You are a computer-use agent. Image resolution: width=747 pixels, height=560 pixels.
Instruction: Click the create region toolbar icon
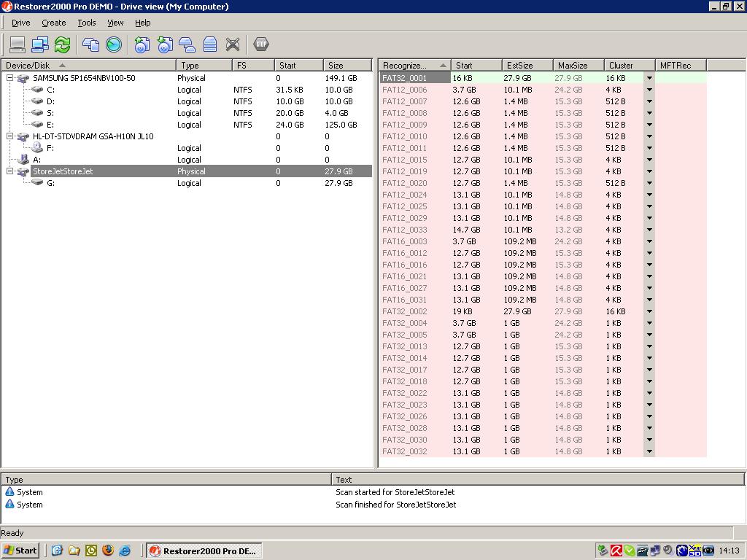[x=187, y=44]
